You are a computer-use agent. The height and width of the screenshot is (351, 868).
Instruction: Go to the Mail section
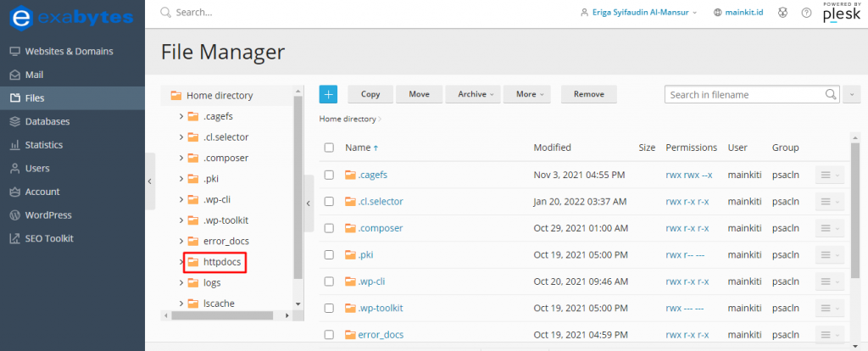coord(34,75)
